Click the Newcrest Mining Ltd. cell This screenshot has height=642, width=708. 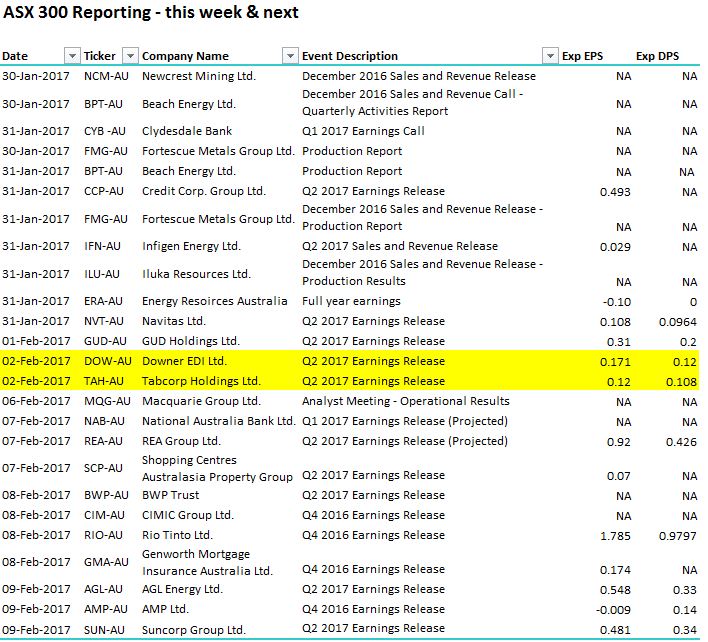(199, 76)
